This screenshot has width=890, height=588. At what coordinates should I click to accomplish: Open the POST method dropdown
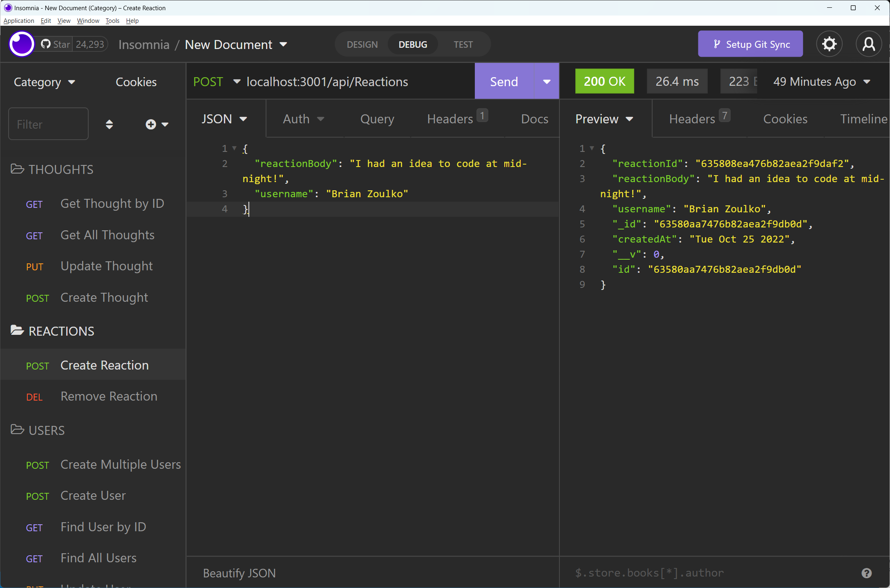[x=216, y=81]
